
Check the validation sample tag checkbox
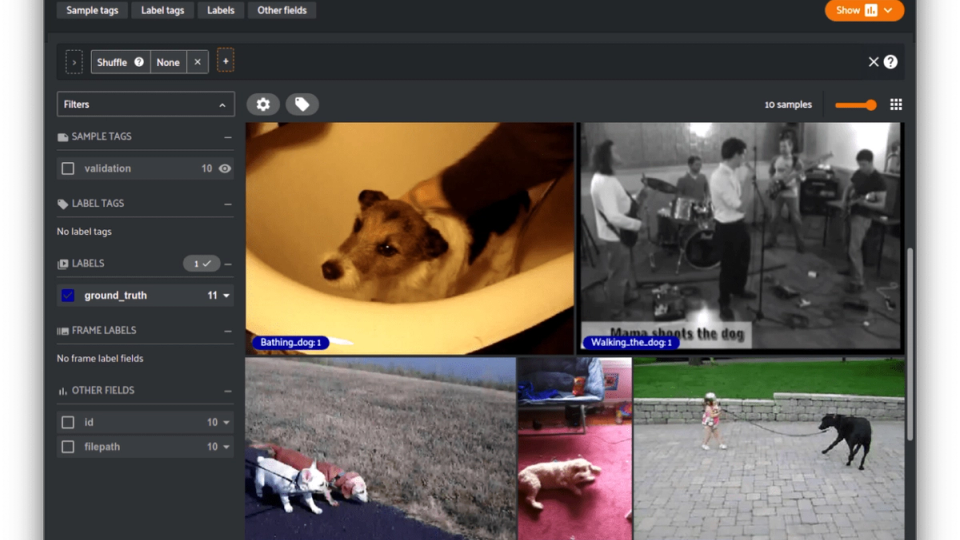point(68,168)
